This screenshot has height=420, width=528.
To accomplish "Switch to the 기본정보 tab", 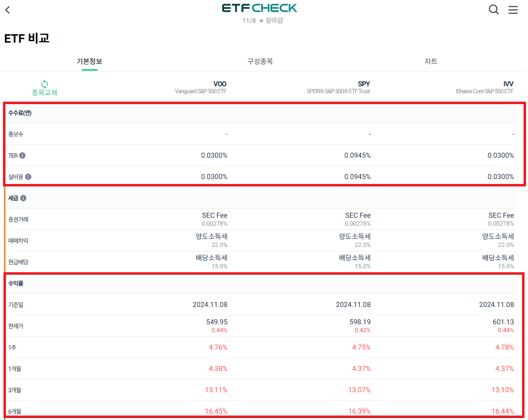I will coord(89,61).
